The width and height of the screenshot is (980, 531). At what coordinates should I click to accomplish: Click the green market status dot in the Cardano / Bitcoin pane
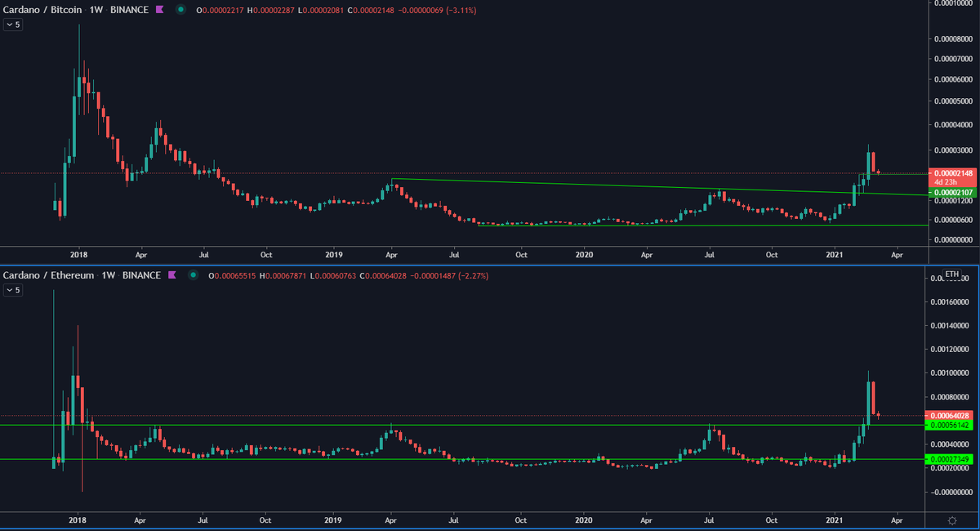coord(180,11)
